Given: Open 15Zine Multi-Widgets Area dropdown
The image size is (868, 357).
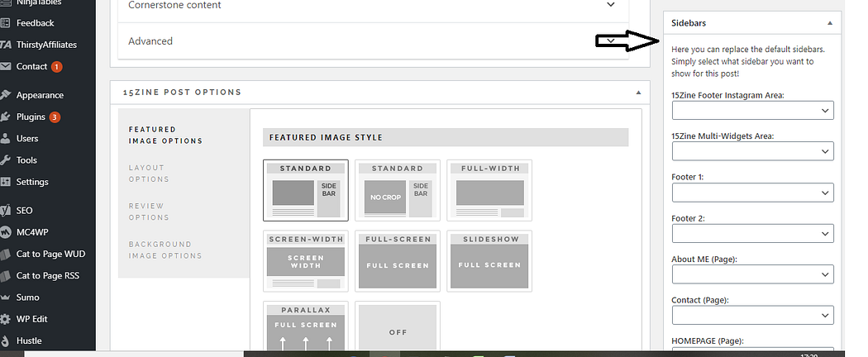Looking at the screenshot, I should click(x=752, y=151).
